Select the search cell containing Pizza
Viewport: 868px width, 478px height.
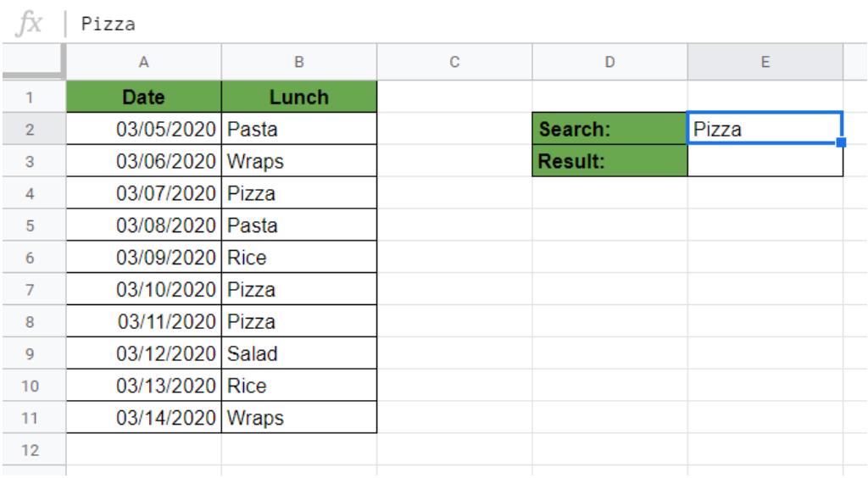[765, 130]
